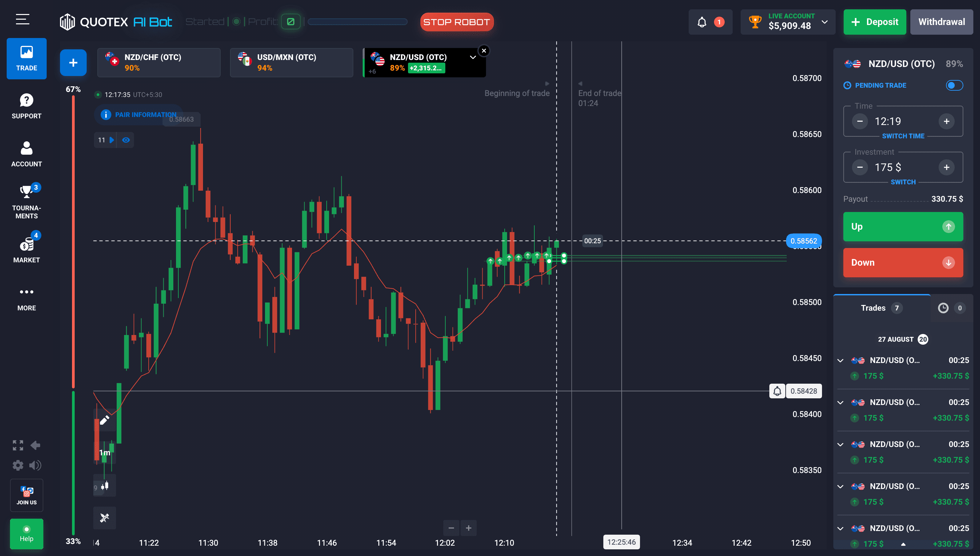Open Pair Information panel
The height and width of the screenshot is (556, 980).
pyautogui.click(x=139, y=115)
